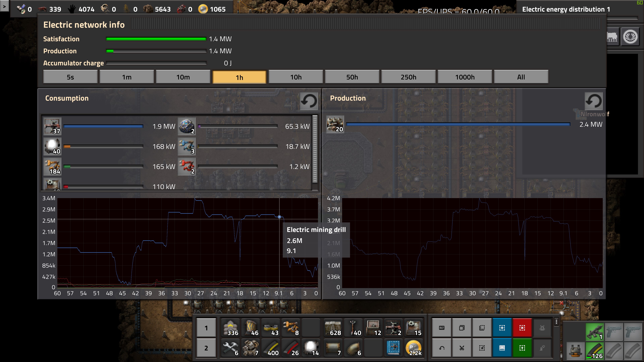Image resolution: width=644 pixels, height=362 pixels.
Task: Select the highlighted 1h time range
Action: point(239,77)
